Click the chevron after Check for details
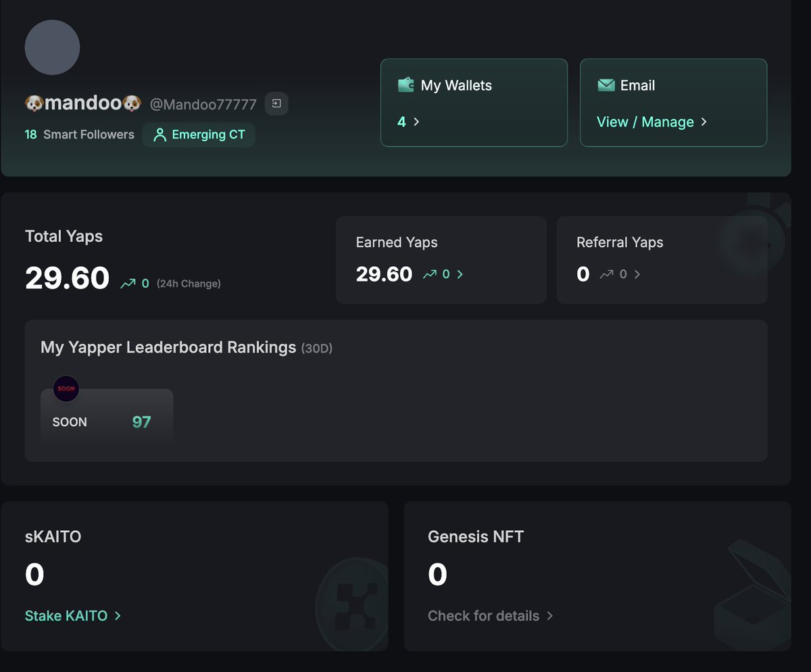The image size is (811, 672). click(x=550, y=616)
